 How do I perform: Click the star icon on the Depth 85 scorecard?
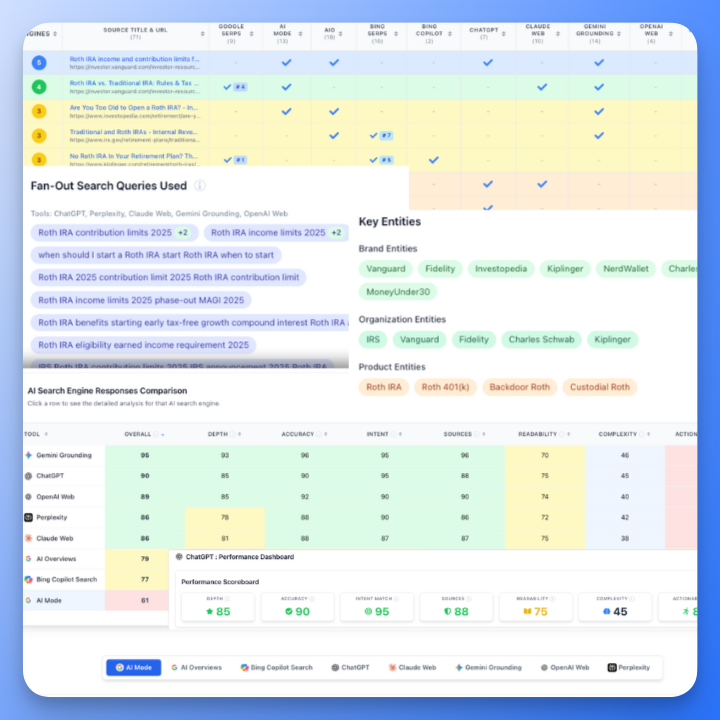point(210,612)
